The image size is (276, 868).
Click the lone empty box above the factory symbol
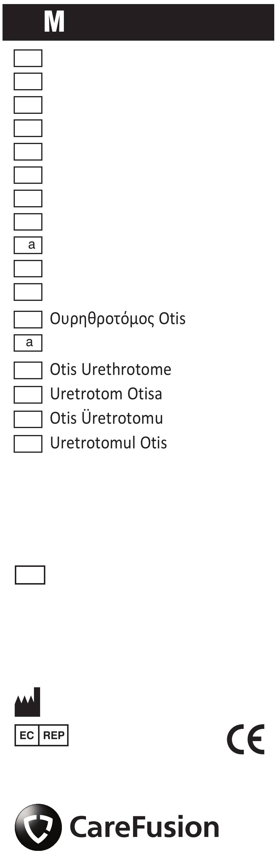[x=30, y=575]
